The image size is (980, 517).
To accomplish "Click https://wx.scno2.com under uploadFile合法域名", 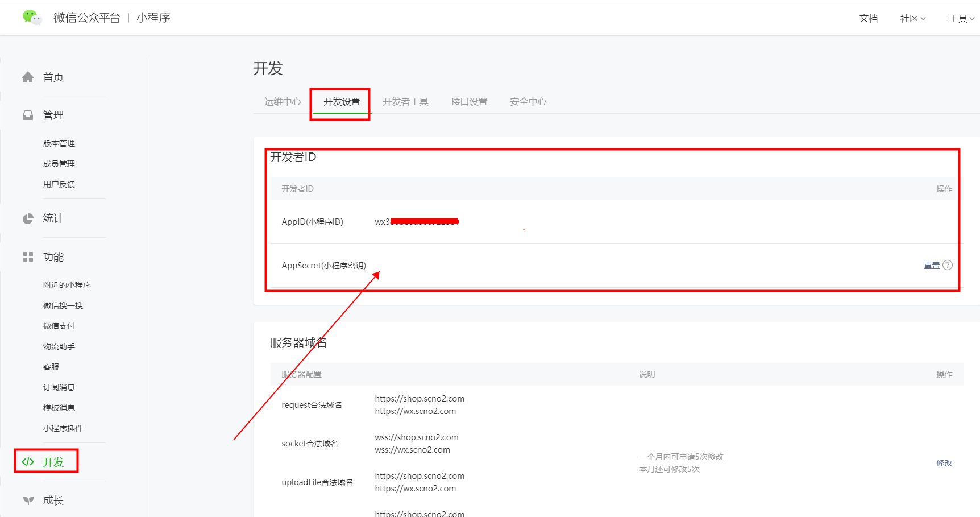I will 416,489.
